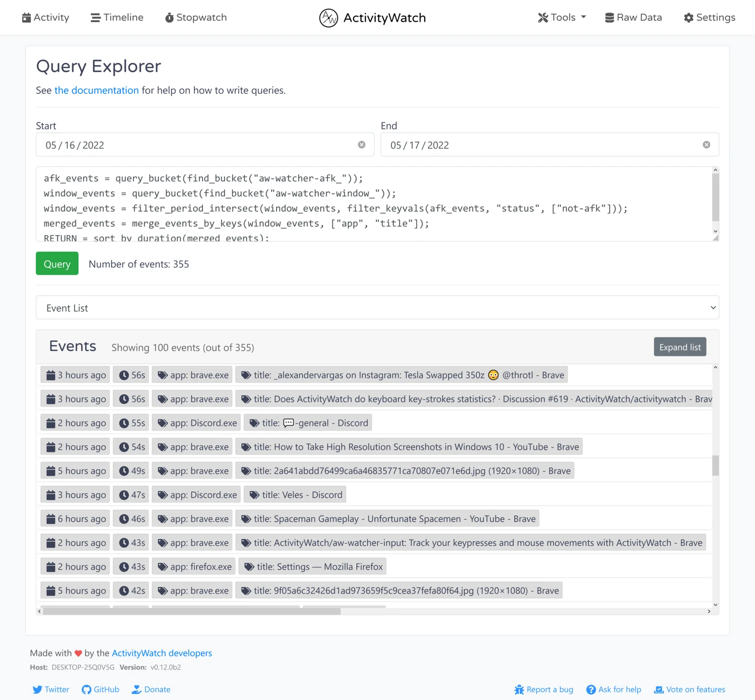755x700 pixels.
Task: Open the GitHub footer link
Action: pyautogui.click(x=101, y=690)
